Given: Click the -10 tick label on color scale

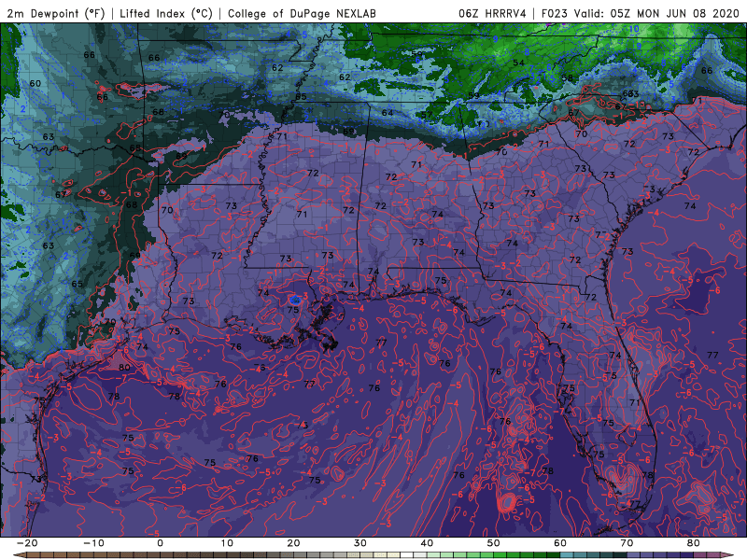Looking at the screenshot, I should click(93, 543).
